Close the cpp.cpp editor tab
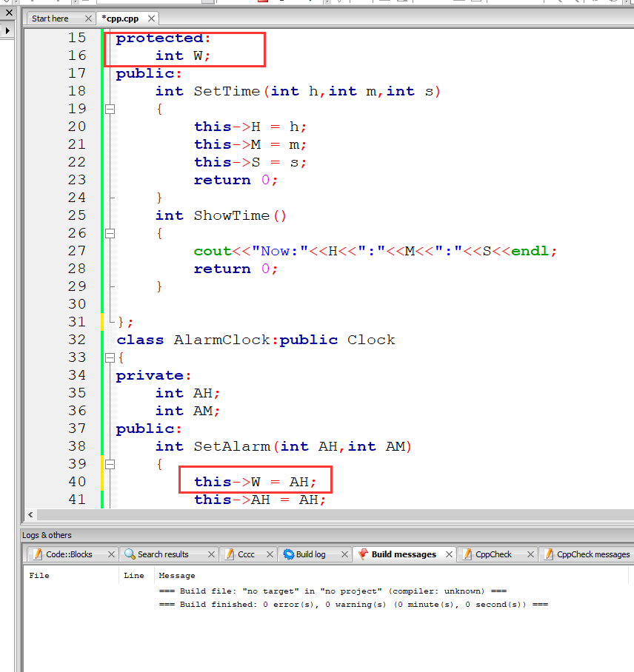This screenshot has width=634, height=672. click(x=152, y=19)
